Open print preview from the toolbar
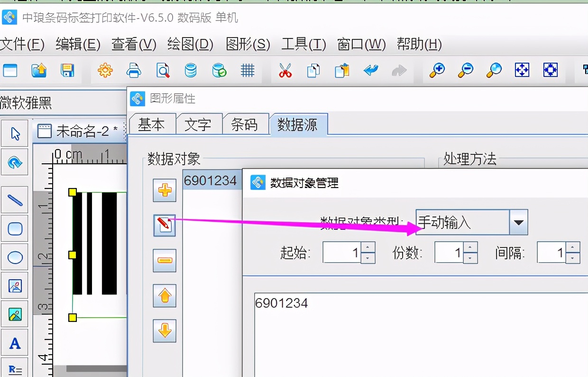 [x=162, y=70]
